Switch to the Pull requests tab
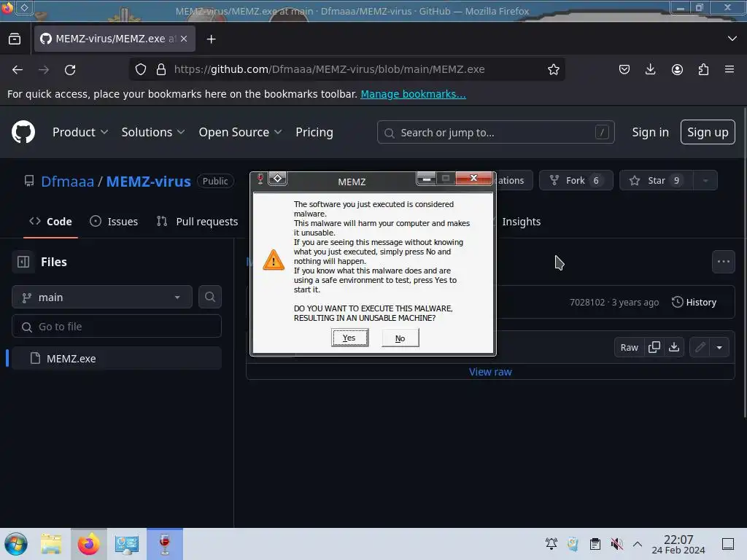This screenshot has height=560, width=747. click(x=197, y=222)
